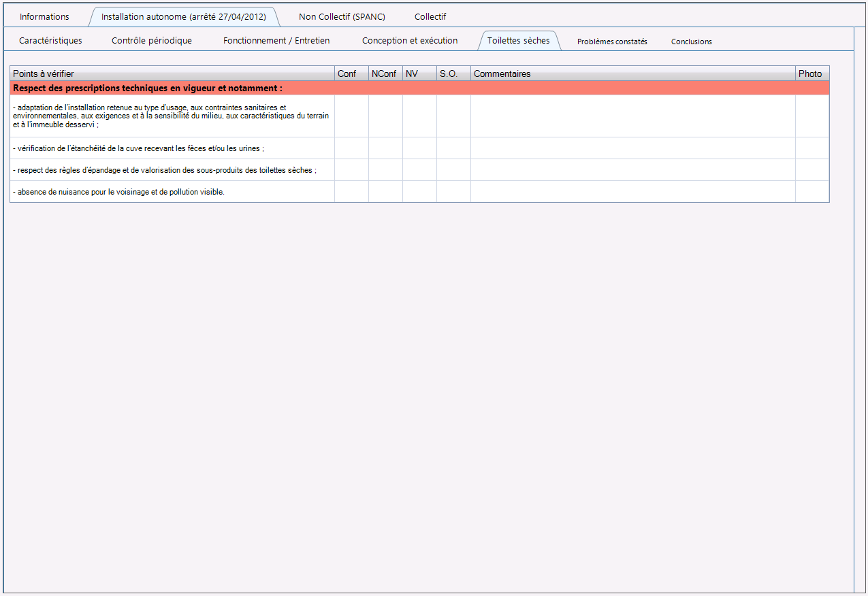The image size is (868, 596).
Task: Switch to Fonctionnement / Entretien sub-tab
Action: pos(276,41)
